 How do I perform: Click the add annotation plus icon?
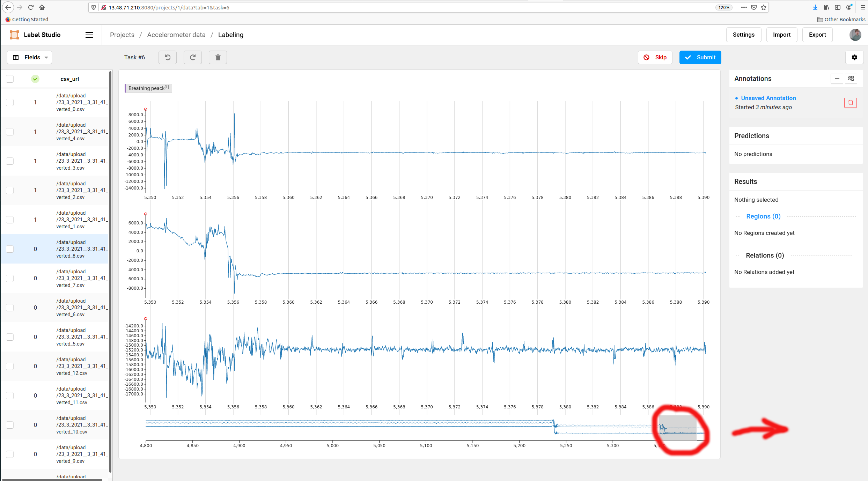coord(837,79)
